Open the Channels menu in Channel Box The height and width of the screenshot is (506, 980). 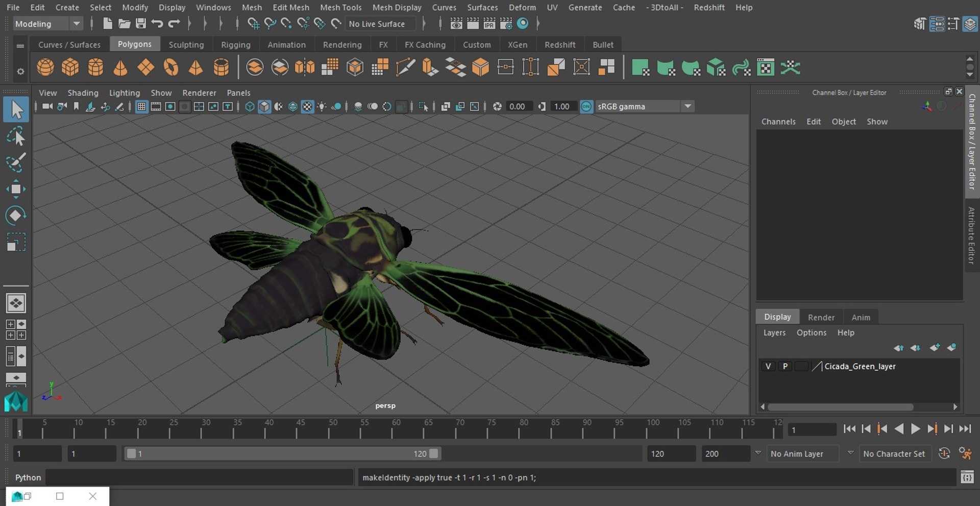[x=778, y=122]
